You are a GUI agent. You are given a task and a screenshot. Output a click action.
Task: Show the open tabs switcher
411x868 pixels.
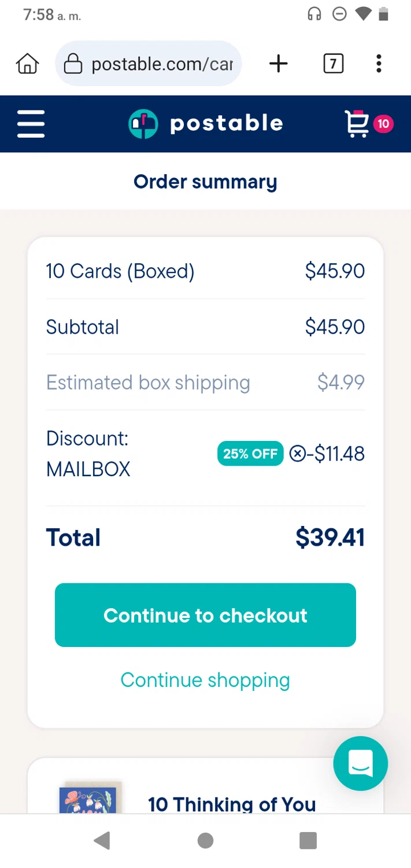(333, 64)
